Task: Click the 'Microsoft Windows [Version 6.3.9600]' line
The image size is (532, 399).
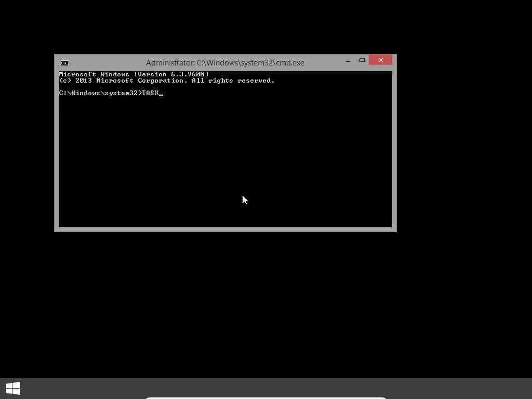Action: coord(134,74)
